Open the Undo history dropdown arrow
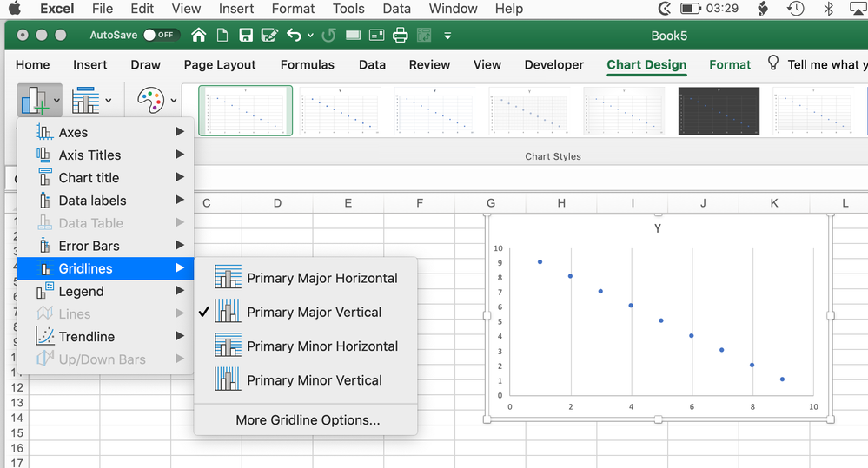 tap(310, 36)
